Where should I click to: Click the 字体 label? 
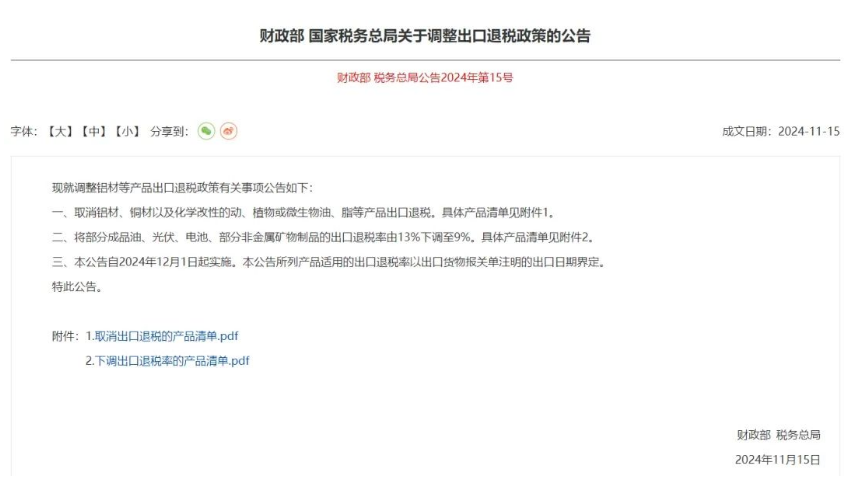[24, 131]
